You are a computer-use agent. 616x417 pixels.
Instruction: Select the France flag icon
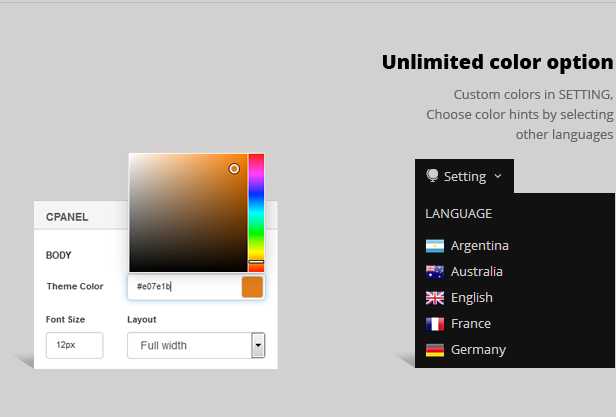pyautogui.click(x=435, y=324)
